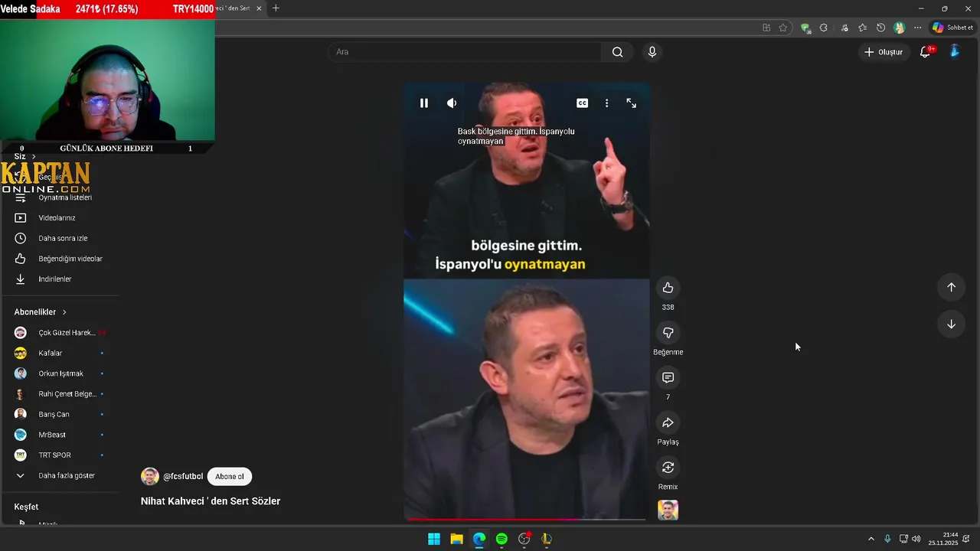Click the Abone ol subscribe button

(229, 477)
